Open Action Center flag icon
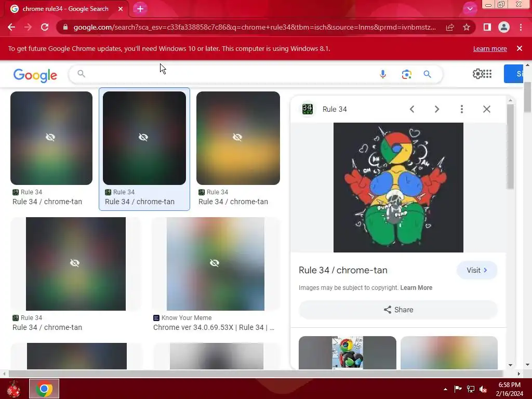The image size is (532, 399). click(x=458, y=389)
